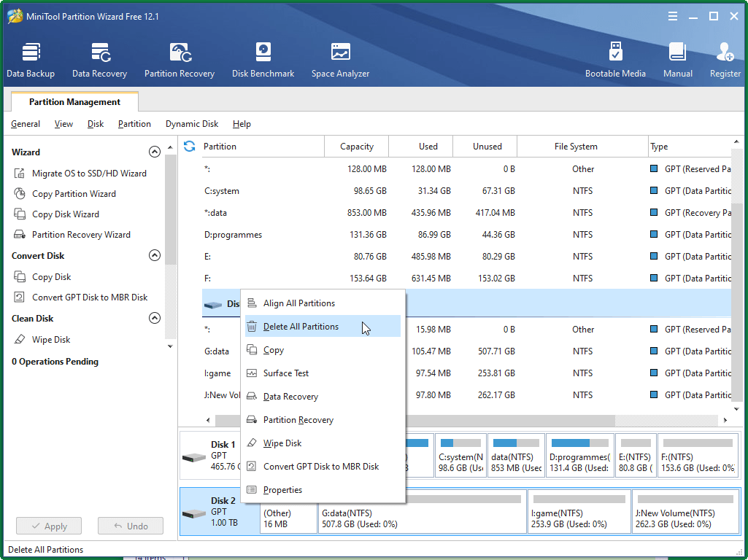Launch the Data Recovery tool
This screenshot has width=748, height=560.
coord(100,60)
